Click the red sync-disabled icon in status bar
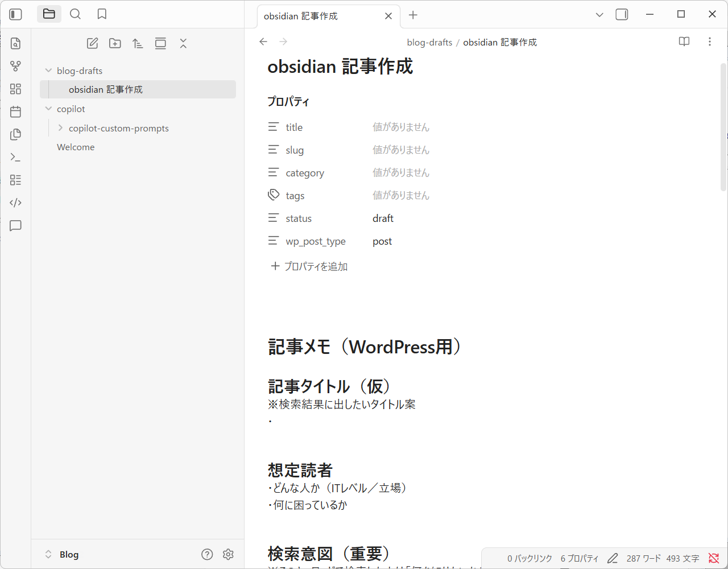Image resolution: width=728 pixels, height=569 pixels. pos(714,558)
